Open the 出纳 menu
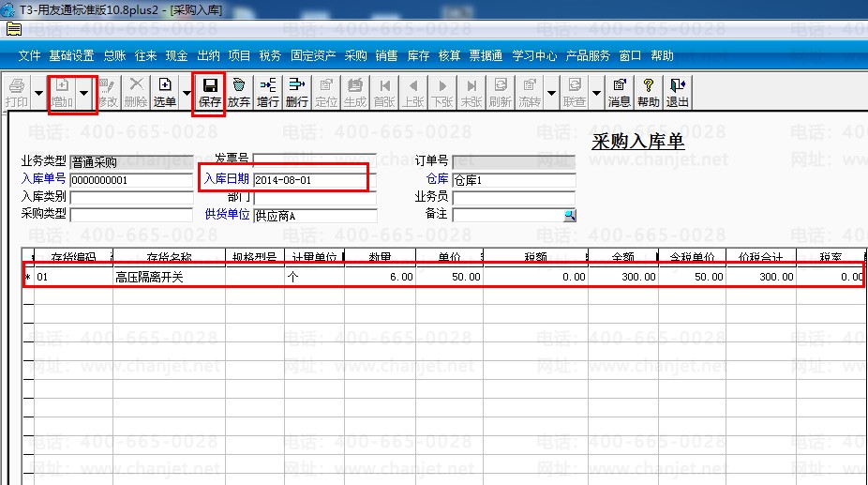Screen dimensions: 868x485 point(208,55)
